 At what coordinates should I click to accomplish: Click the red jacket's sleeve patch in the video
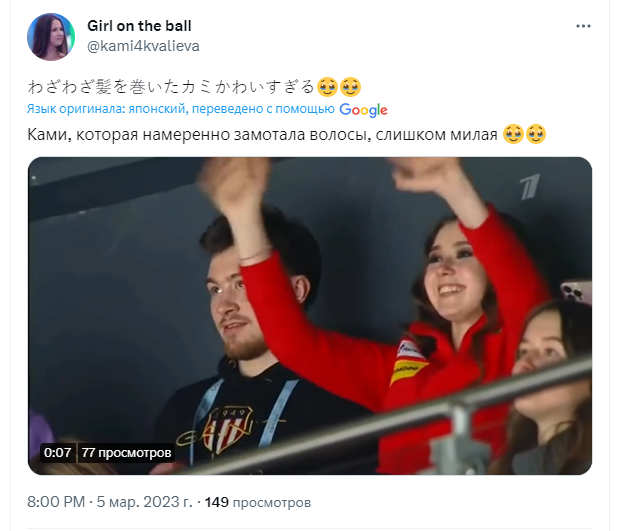[x=409, y=363]
